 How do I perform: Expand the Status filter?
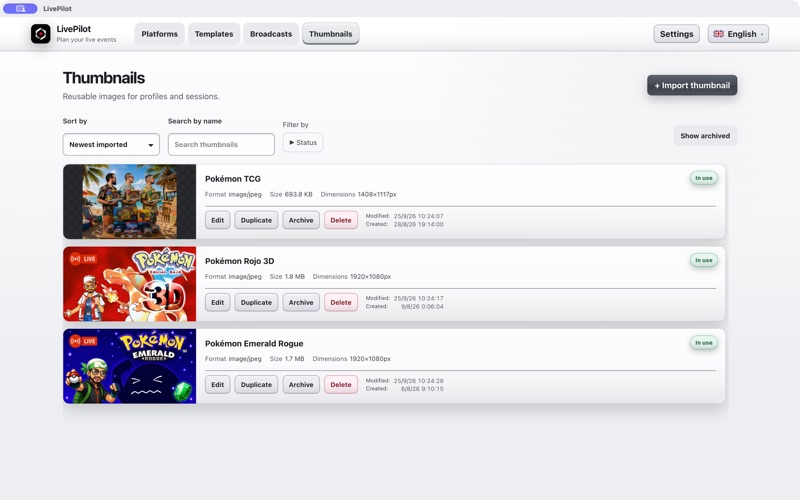click(303, 142)
